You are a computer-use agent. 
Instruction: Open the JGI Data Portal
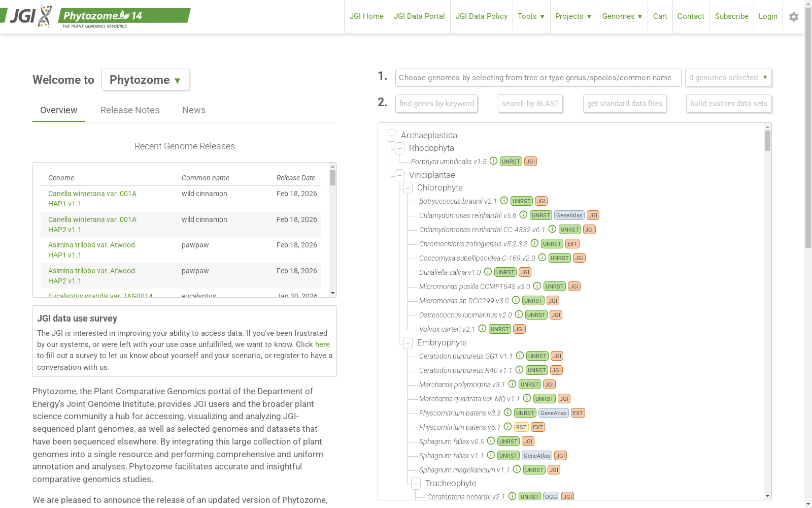click(419, 17)
